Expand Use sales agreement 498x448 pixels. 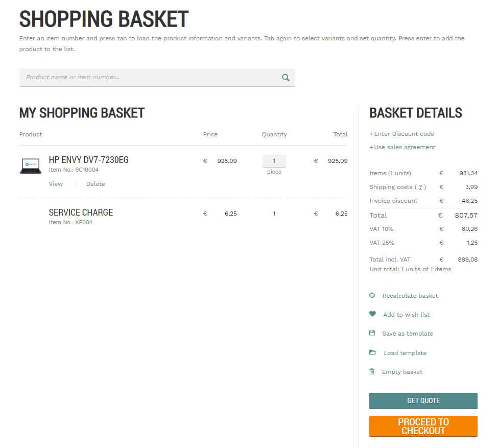point(402,147)
